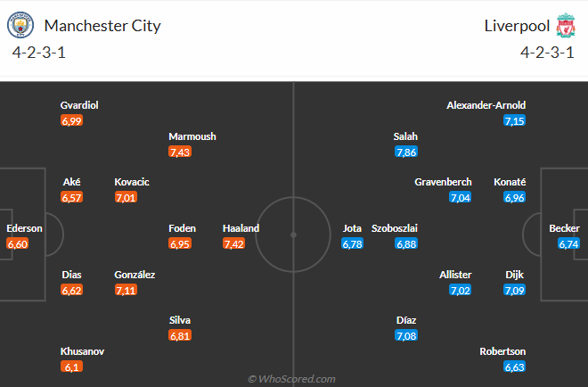Open Szoboszlai's player name
588x387 pixels.
395,228
